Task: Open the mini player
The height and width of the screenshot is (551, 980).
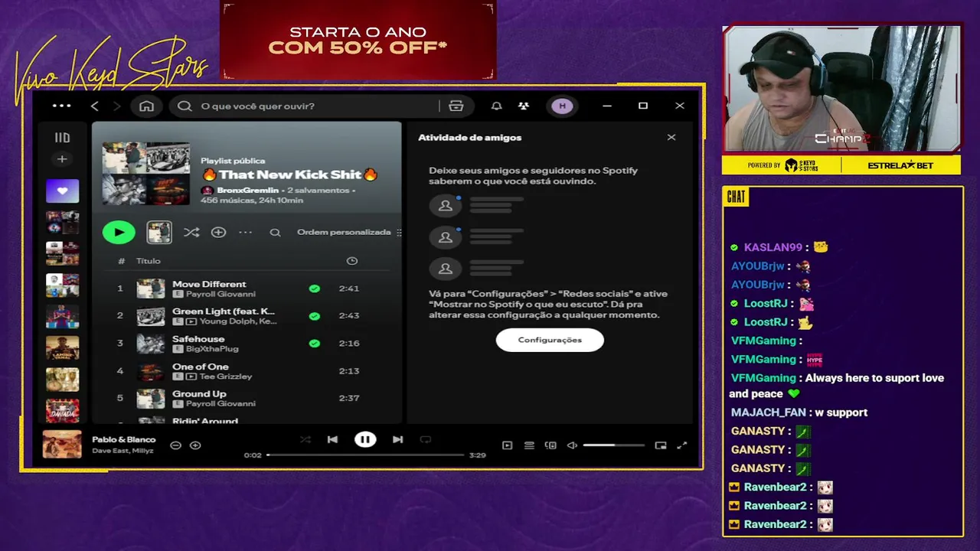Action: point(661,445)
